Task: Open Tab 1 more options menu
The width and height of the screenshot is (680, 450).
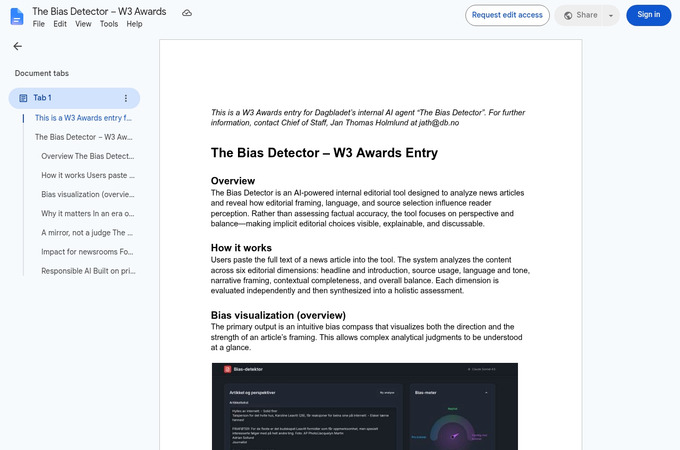Action: [x=126, y=98]
